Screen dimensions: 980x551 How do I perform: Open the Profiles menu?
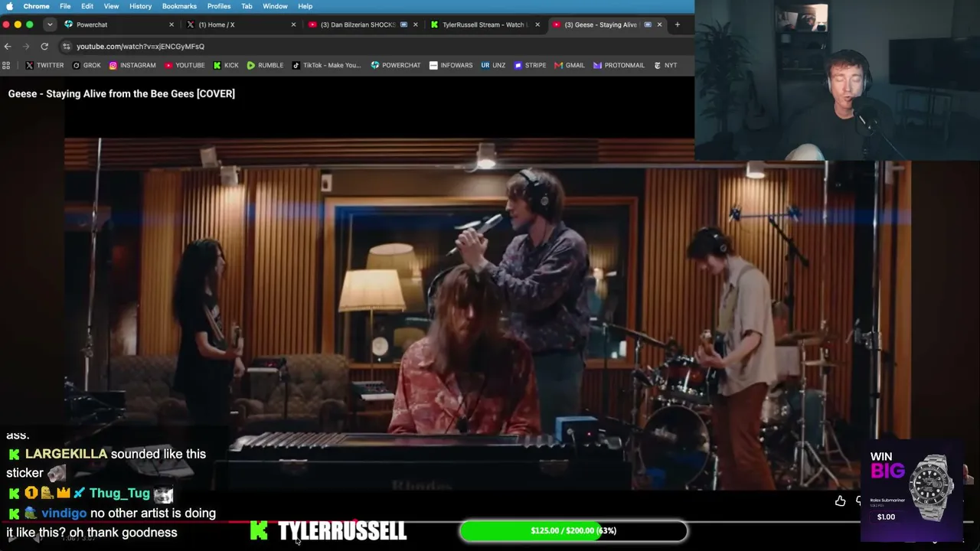[x=220, y=6]
